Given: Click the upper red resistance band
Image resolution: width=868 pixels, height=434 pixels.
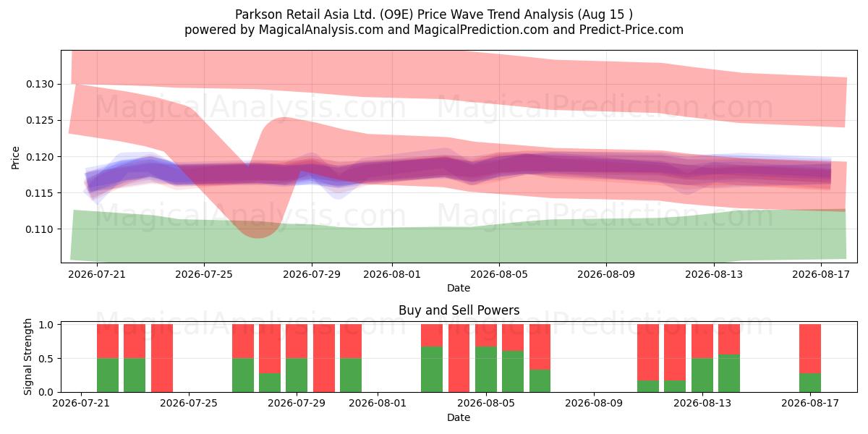Looking at the screenshot, I should 459,76.
